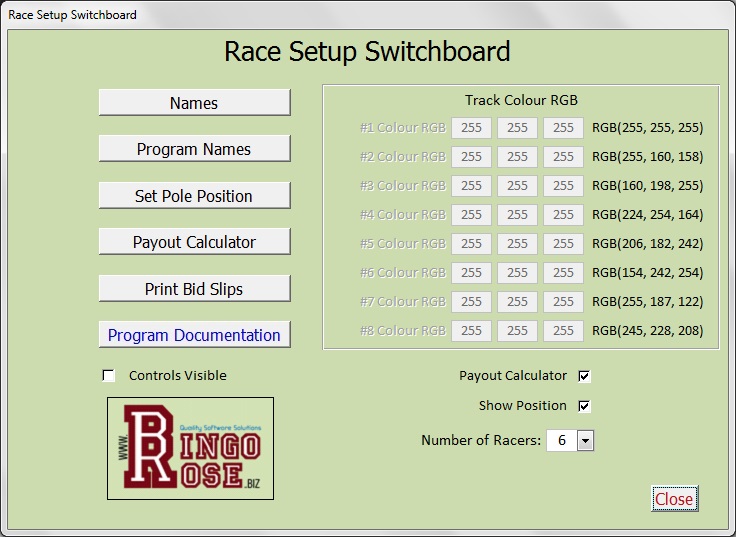
Task: Click Print Bid Slips
Action: pos(194,289)
